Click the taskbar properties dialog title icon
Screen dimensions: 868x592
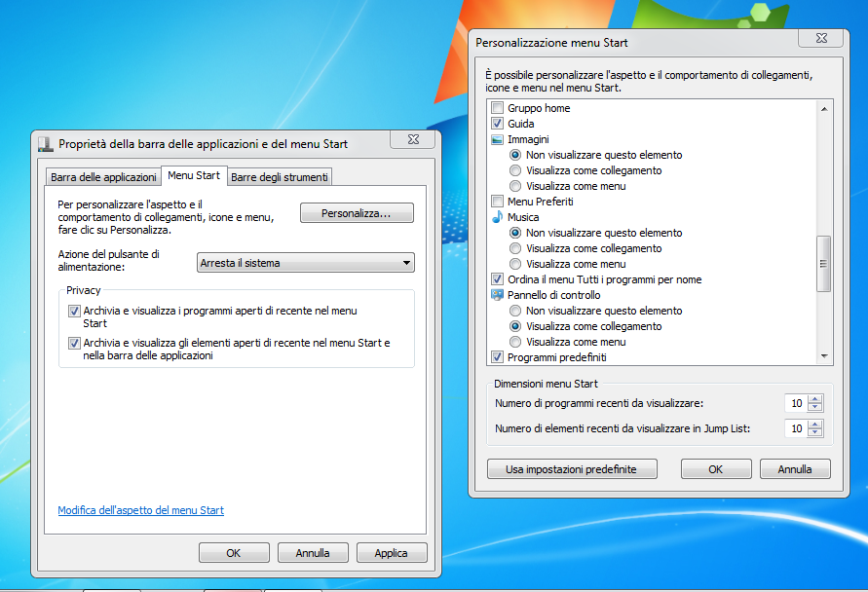click(x=45, y=144)
